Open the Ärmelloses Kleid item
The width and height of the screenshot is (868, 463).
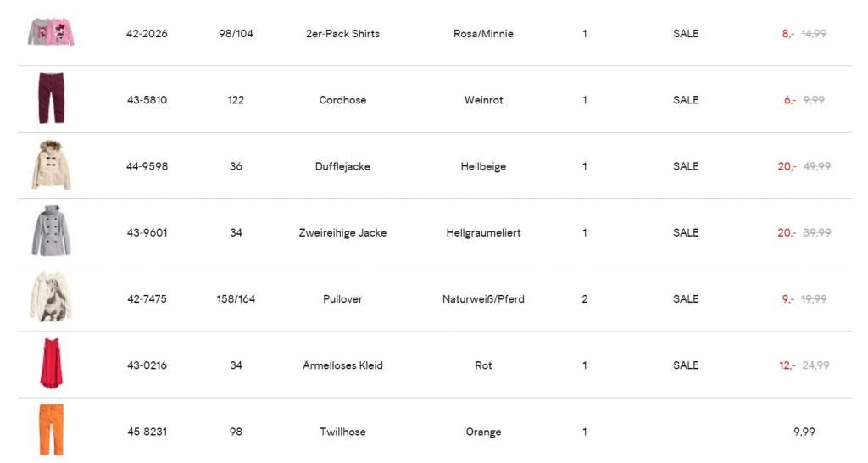pos(342,365)
